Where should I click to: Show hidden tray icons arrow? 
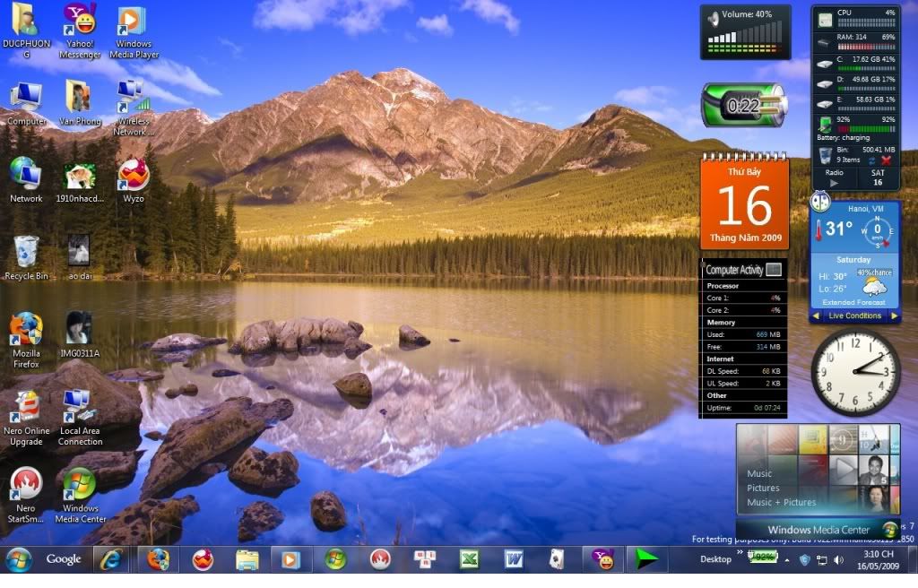pos(787,560)
